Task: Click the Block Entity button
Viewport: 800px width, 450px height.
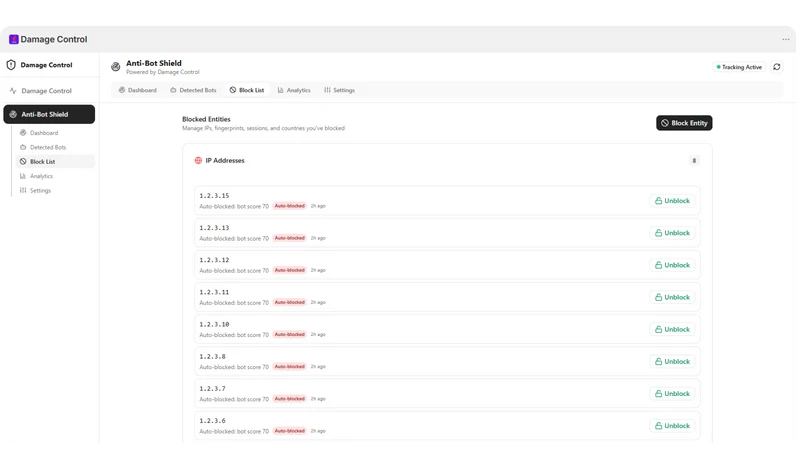Action: click(x=684, y=123)
